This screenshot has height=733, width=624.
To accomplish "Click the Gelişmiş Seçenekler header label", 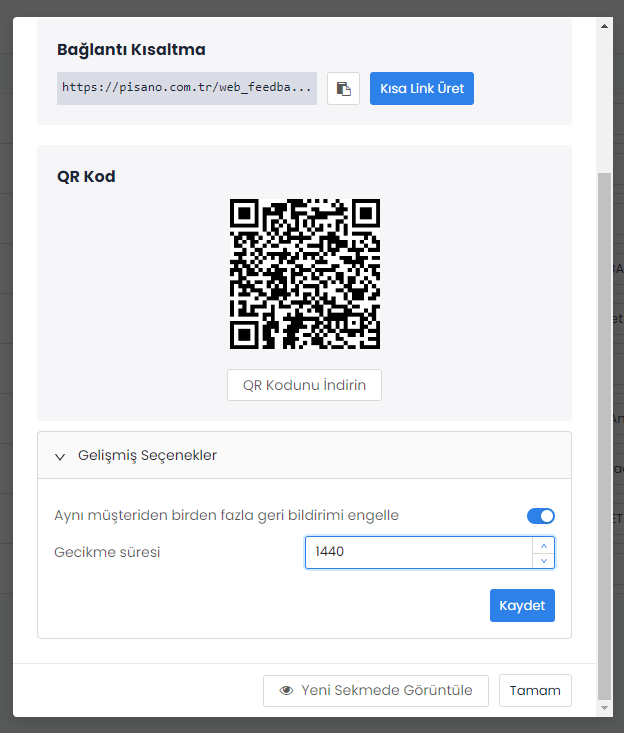I will [148, 455].
